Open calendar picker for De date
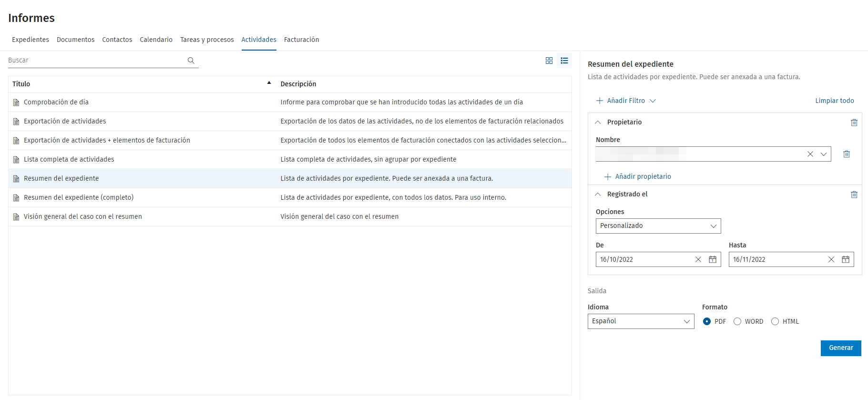The width and height of the screenshot is (868, 400). point(713,259)
